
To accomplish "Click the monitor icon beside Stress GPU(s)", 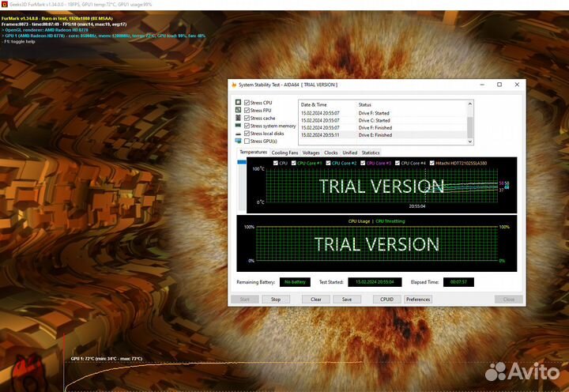I will click(238, 141).
